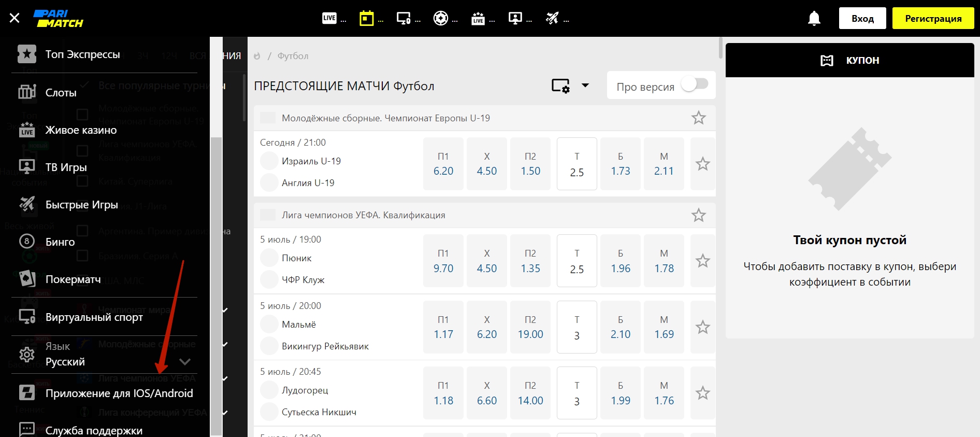Screen dimensions: 980x437
Task: Check the Лига чемпионов УЕФА Квалификация checkbox
Action: click(267, 215)
